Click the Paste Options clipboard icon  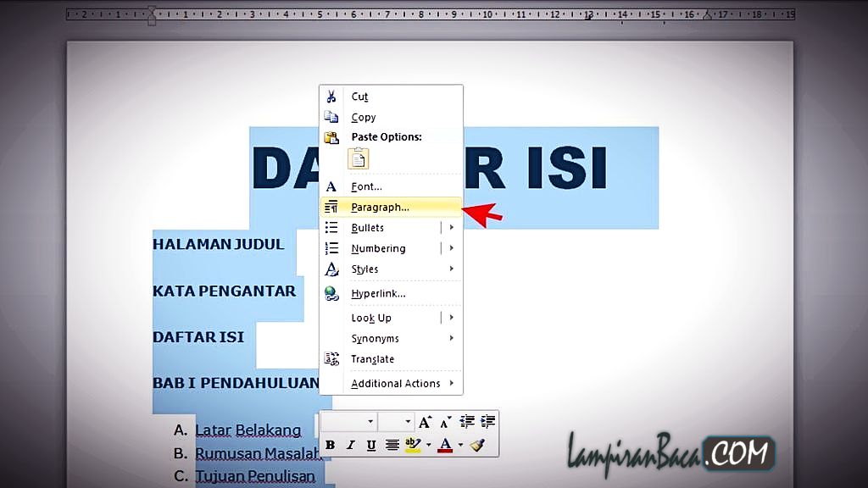331,137
